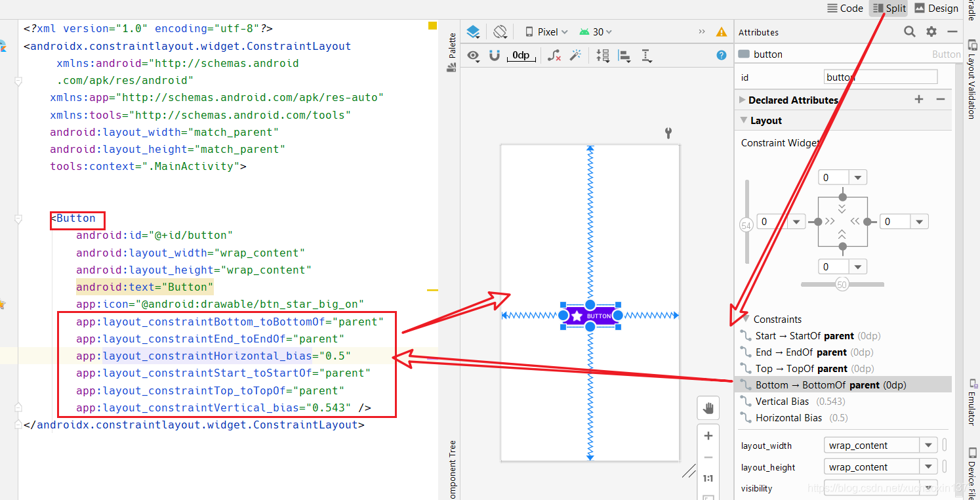
Task: Click the orange warning triangle icon
Action: (722, 31)
